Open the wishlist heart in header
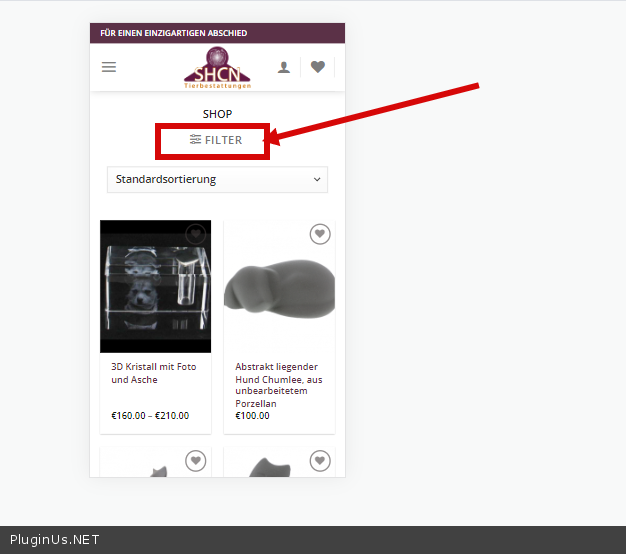This screenshot has height=554, width=626. point(318,67)
